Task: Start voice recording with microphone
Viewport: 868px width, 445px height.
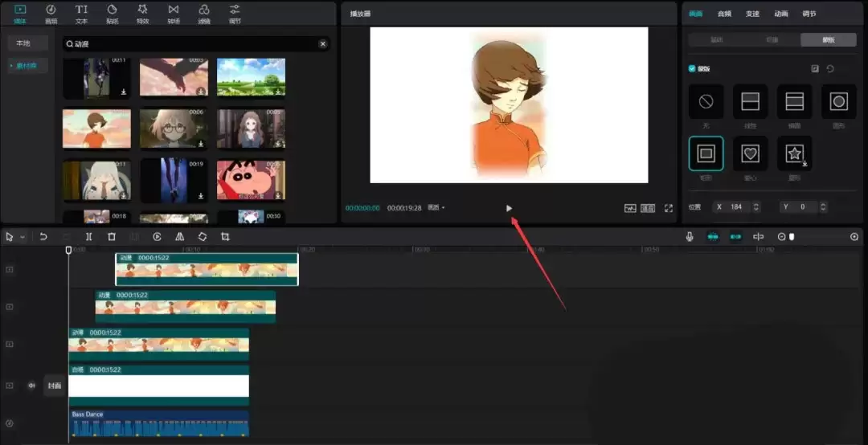Action: click(x=690, y=237)
